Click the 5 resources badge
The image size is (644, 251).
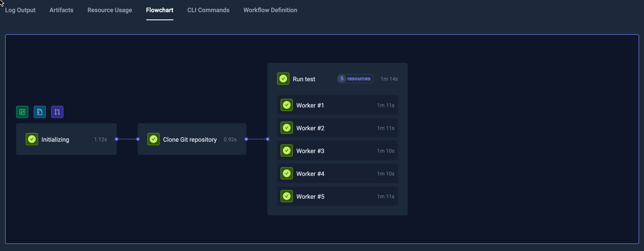[x=355, y=79]
